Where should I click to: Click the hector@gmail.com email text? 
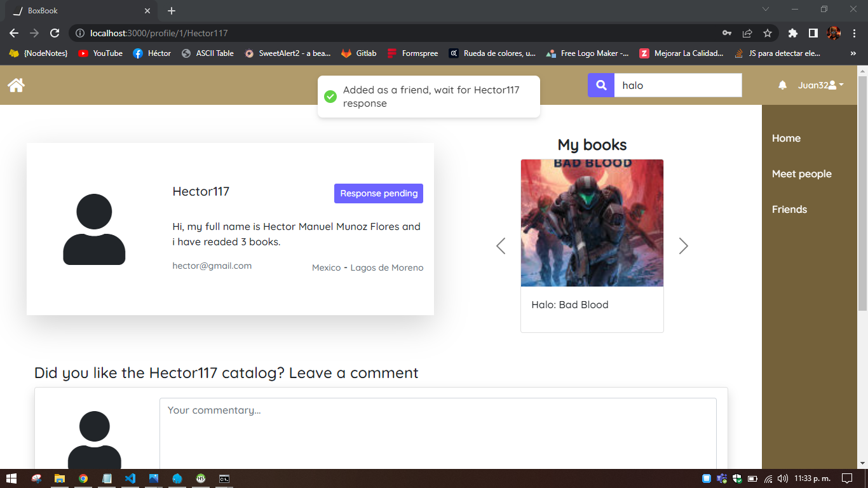[212, 266]
